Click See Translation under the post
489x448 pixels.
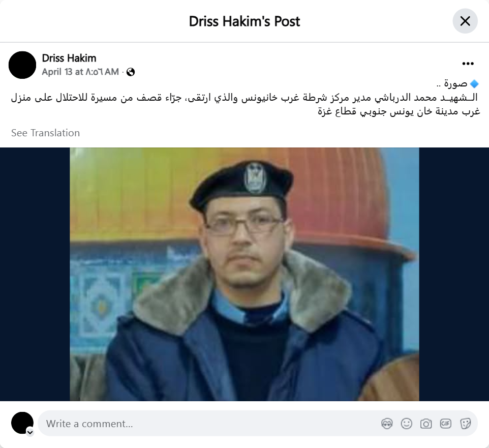[x=46, y=133]
